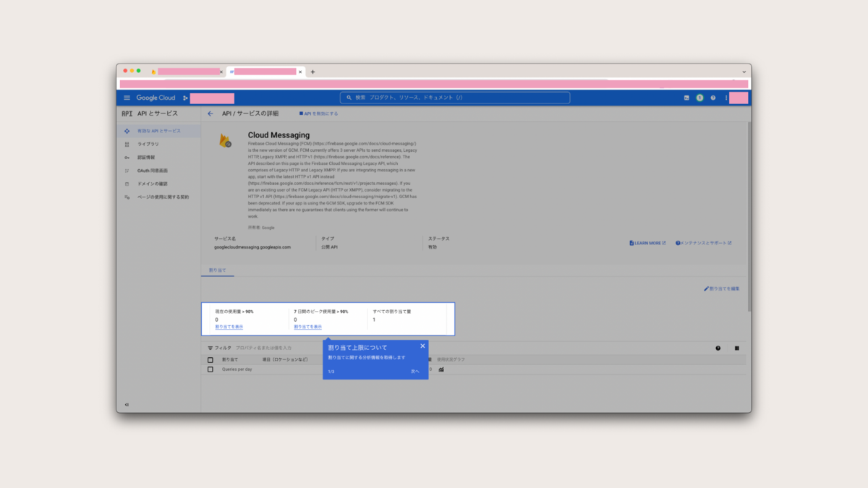Open the help question mark in header
Viewport: 868px width, 488px height.
(x=713, y=98)
